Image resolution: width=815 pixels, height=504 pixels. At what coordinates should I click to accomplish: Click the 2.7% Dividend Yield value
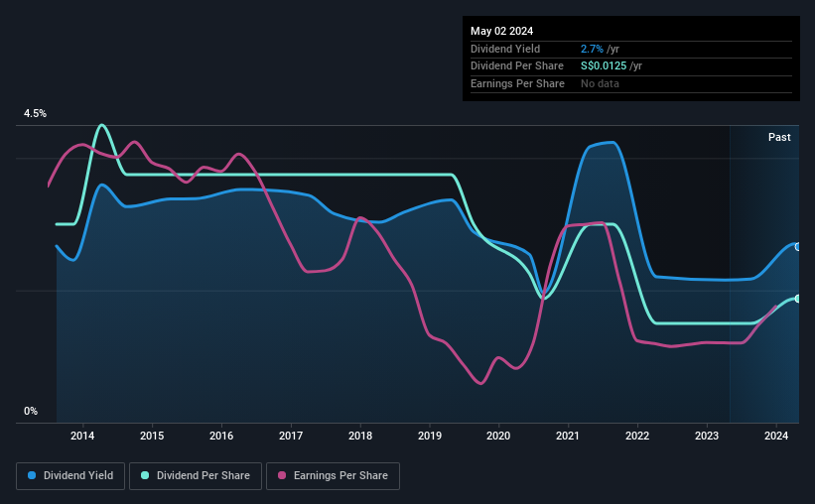(592, 49)
